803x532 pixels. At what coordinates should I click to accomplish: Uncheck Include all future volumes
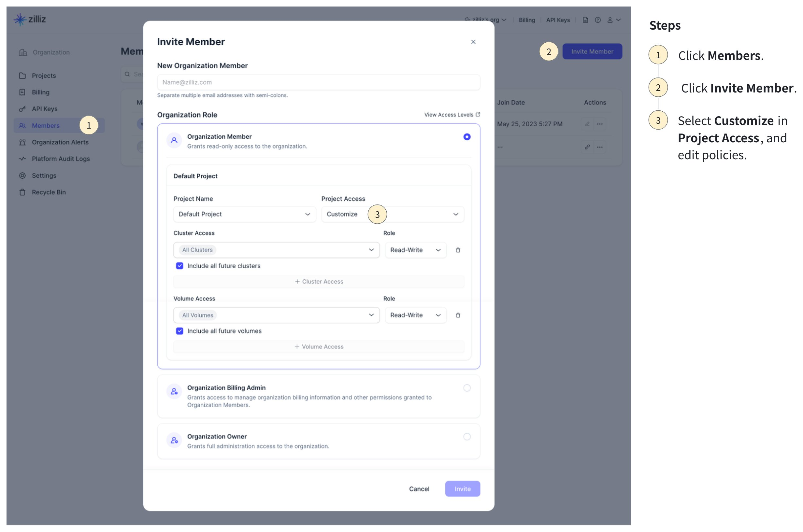pos(179,331)
